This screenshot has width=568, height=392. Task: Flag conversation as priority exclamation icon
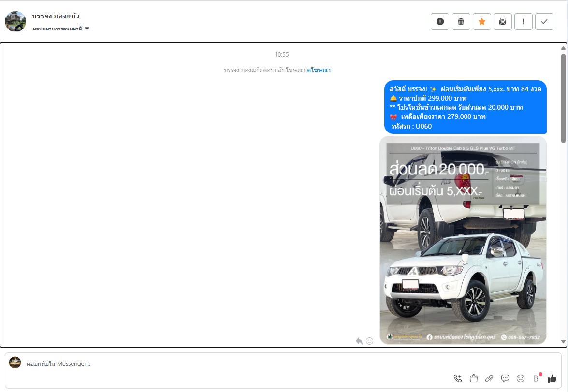524,22
